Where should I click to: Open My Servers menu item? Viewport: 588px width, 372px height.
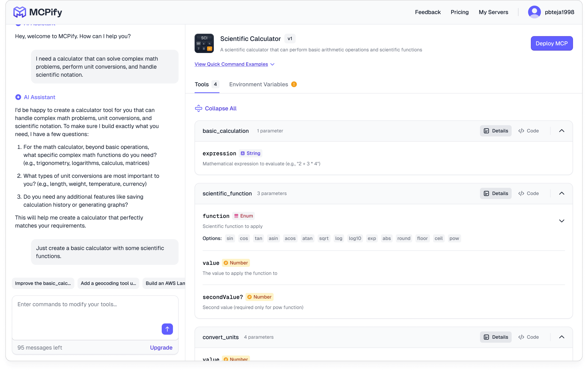click(493, 12)
